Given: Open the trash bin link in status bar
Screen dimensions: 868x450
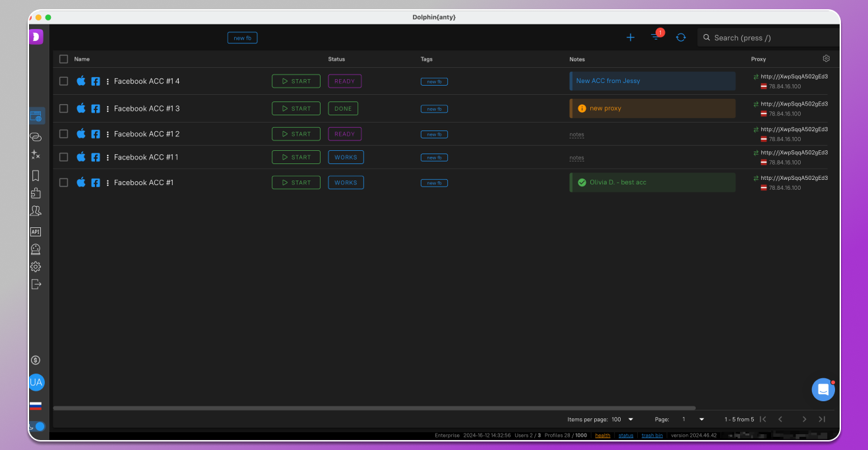Looking at the screenshot, I should coord(652,436).
